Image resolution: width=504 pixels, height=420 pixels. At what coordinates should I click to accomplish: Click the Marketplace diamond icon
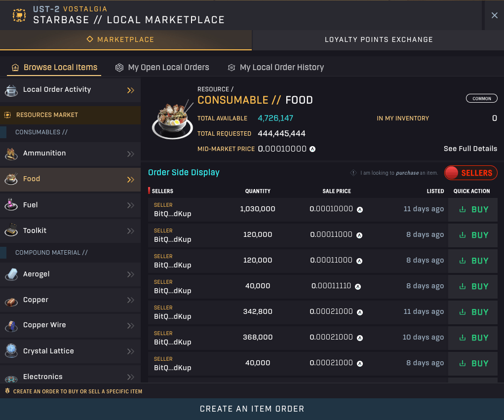pos(90,39)
